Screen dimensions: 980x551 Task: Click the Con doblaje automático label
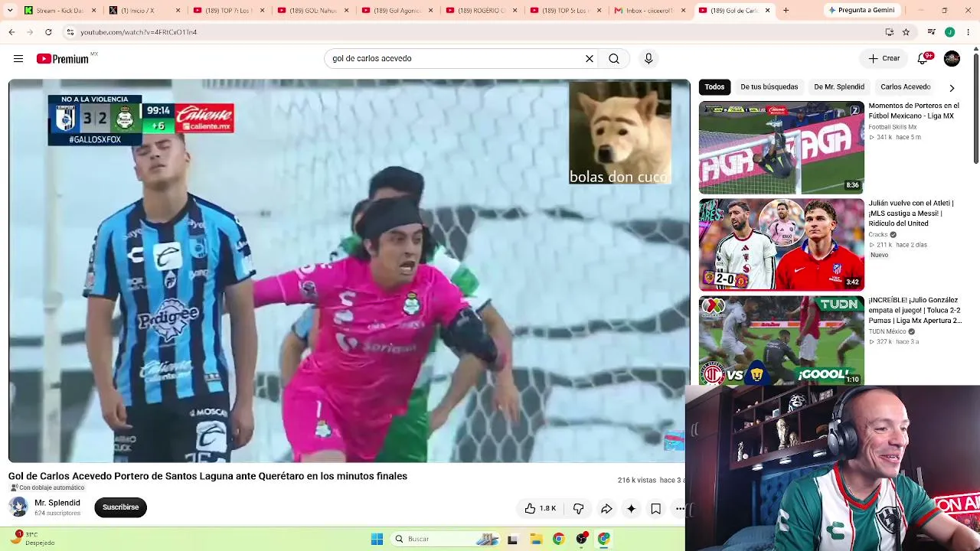click(x=47, y=487)
